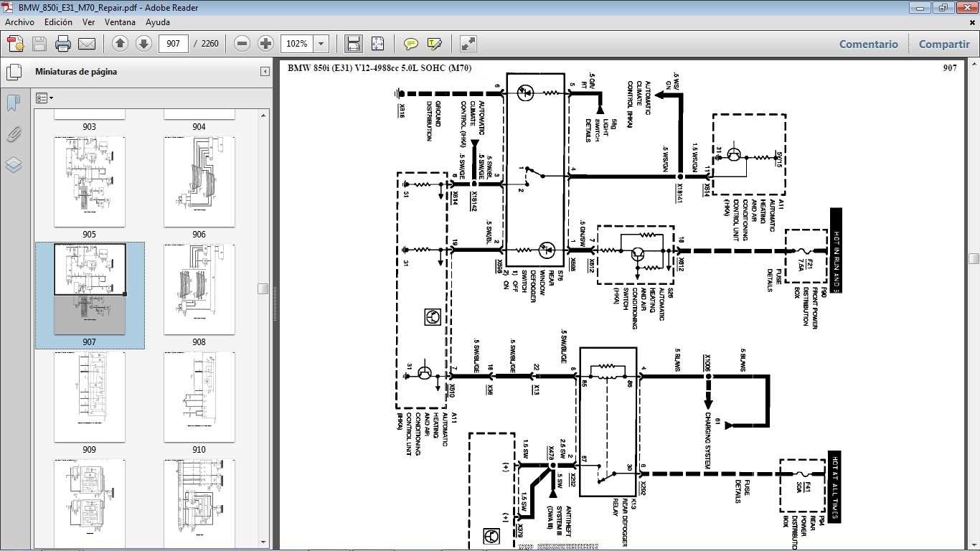Send the file by email with the envelope icon
Screen dimensions: 980x551
coord(87,44)
